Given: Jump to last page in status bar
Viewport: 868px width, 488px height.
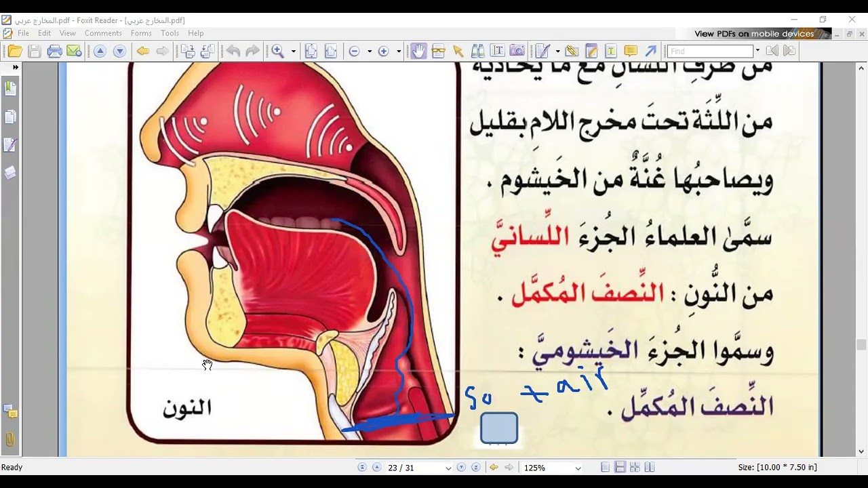Looking at the screenshot, I should click(x=475, y=468).
